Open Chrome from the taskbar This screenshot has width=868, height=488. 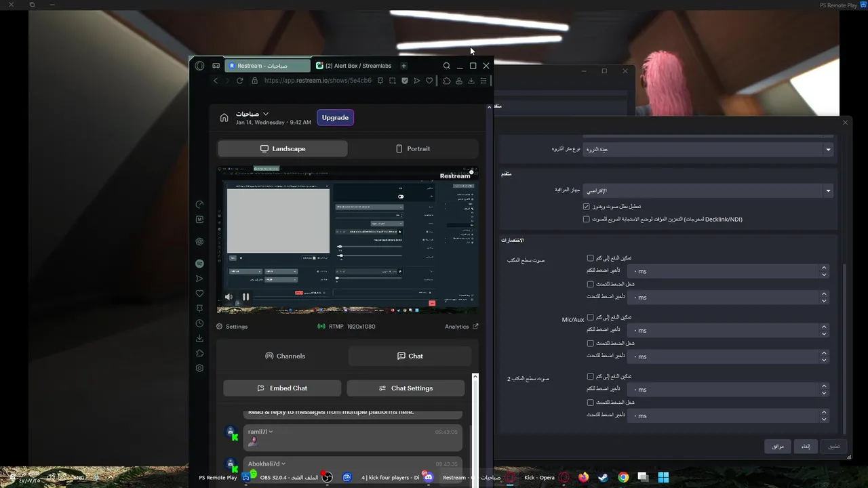[623, 477]
